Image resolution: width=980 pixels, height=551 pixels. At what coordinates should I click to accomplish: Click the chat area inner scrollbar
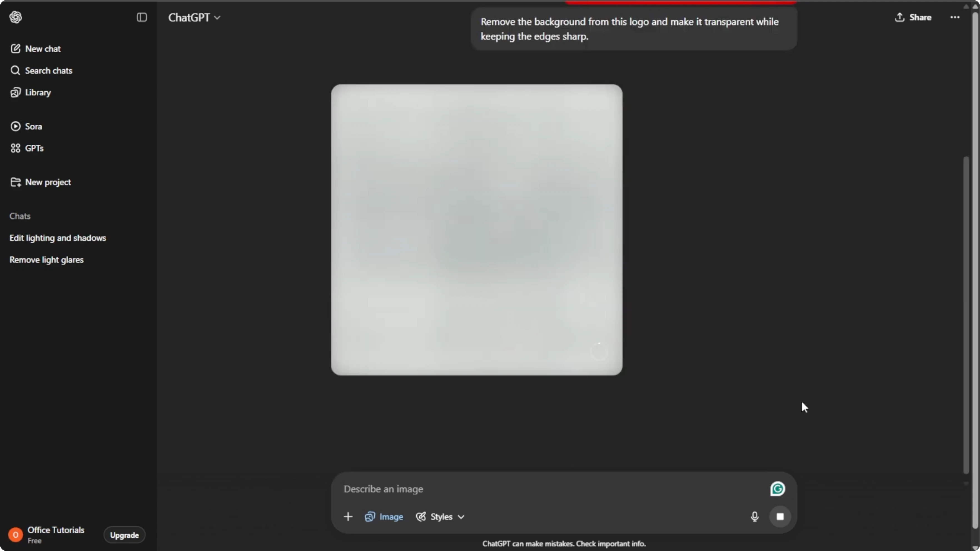[x=966, y=315]
